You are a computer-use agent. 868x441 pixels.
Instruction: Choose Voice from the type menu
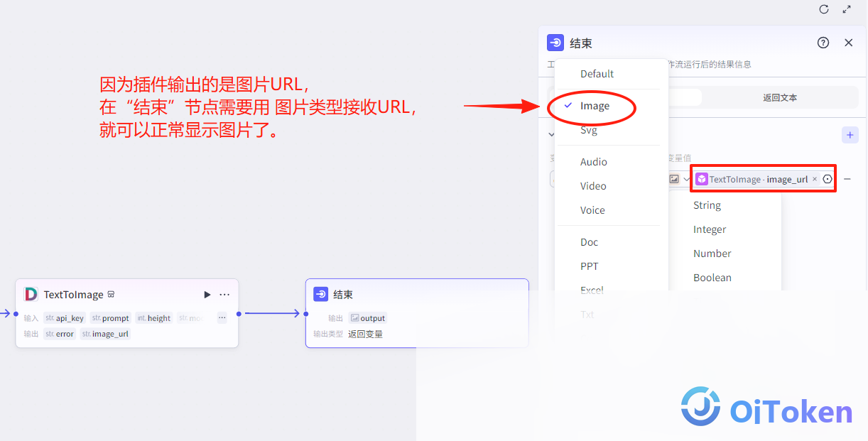592,210
